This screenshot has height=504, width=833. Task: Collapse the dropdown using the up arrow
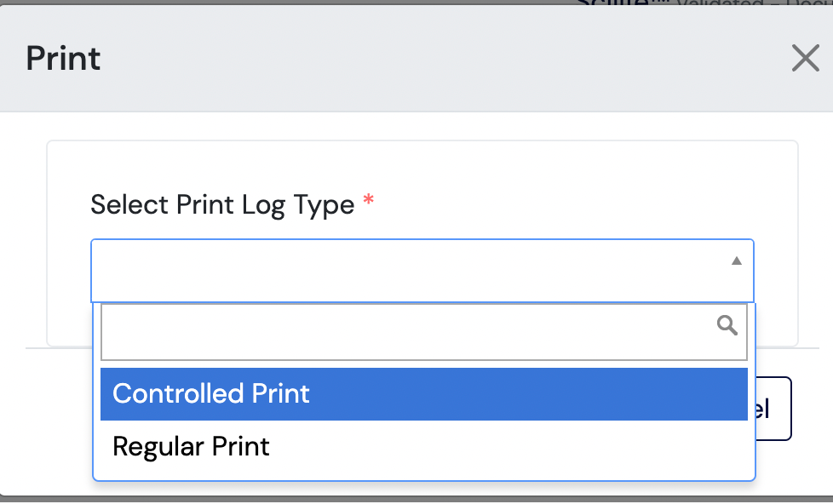click(x=736, y=261)
